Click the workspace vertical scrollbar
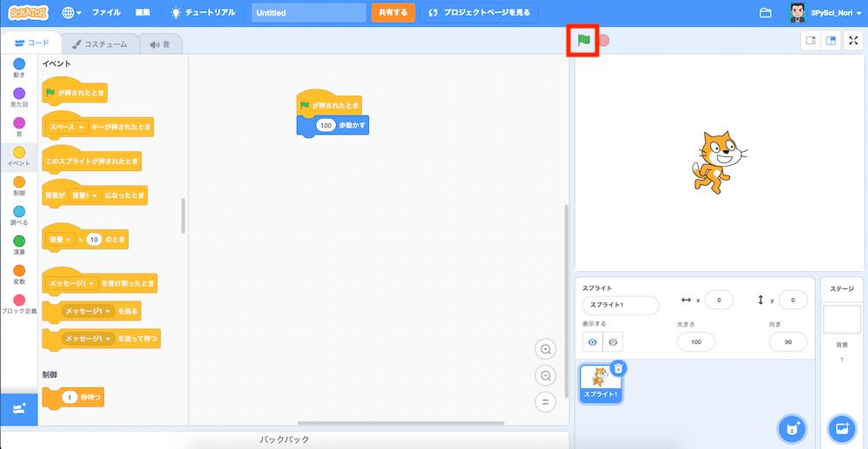This screenshot has height=449, width=868. coord(566,300)
